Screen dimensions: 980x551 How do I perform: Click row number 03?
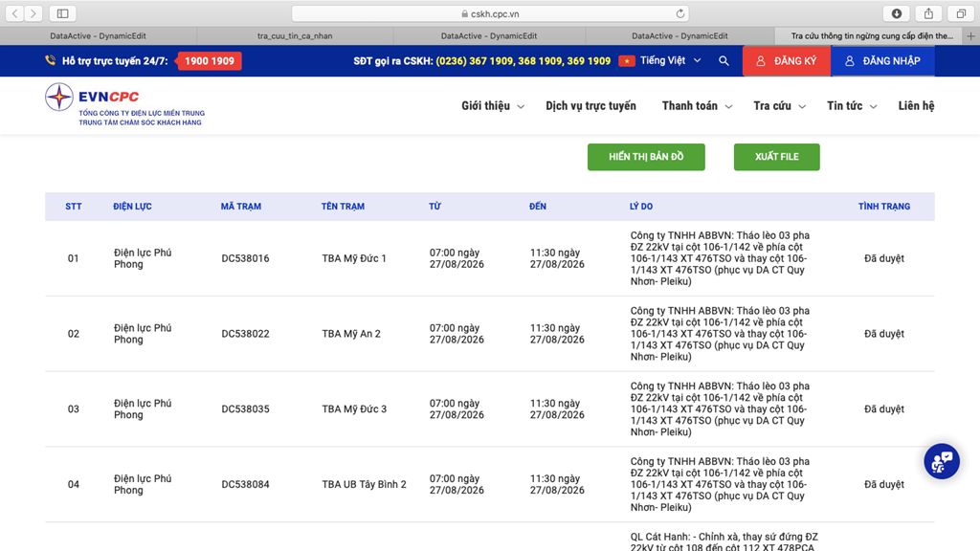(73, 409)
